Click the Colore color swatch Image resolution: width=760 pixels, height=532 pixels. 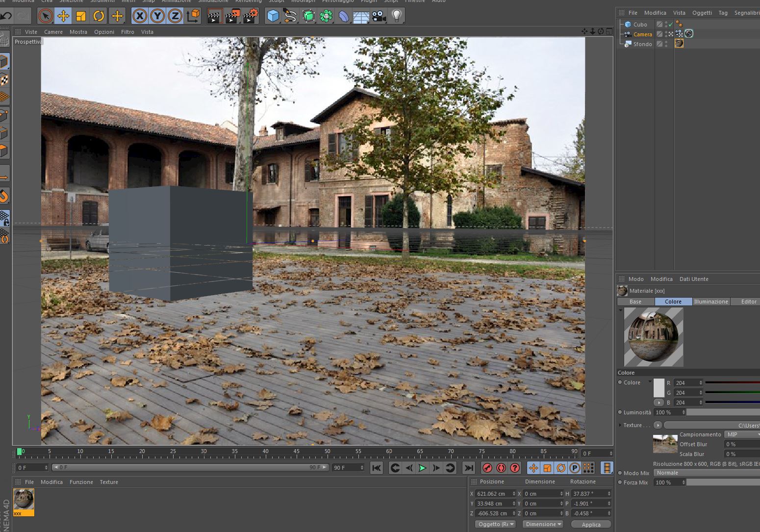point(659,388)
